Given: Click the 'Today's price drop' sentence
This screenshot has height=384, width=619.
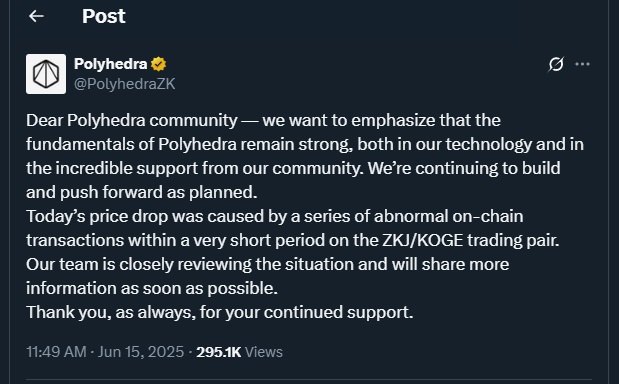Looking at the screenshot, I should click(275, 216).
